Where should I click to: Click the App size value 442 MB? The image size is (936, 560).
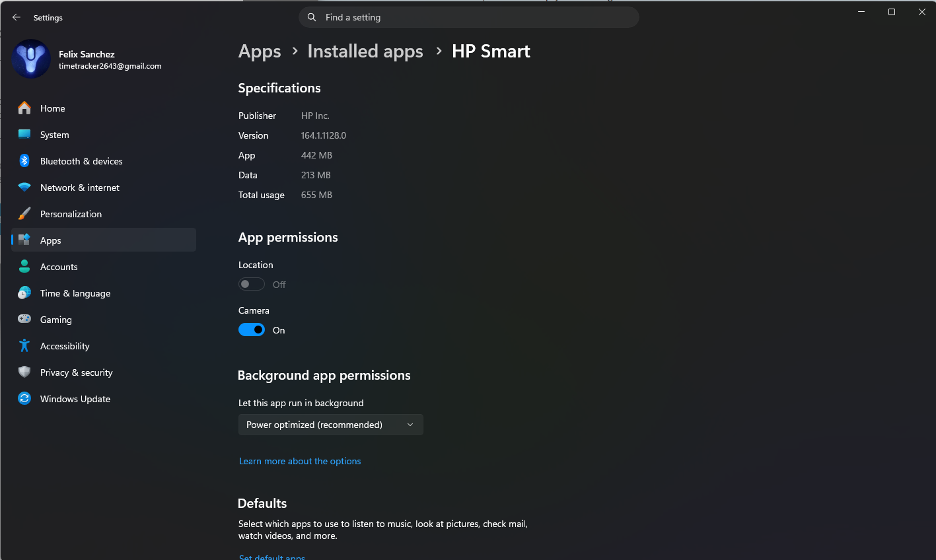pos(316,155)
